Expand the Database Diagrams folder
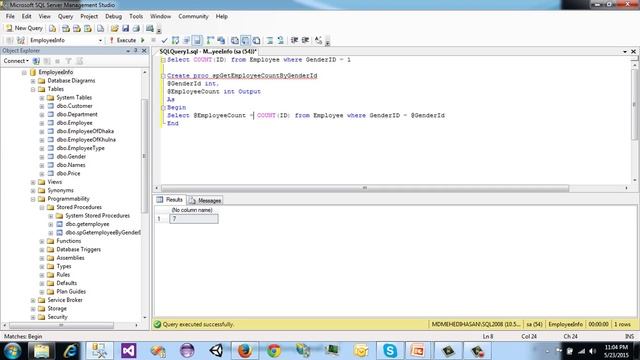640x360 pixels. 33,81
